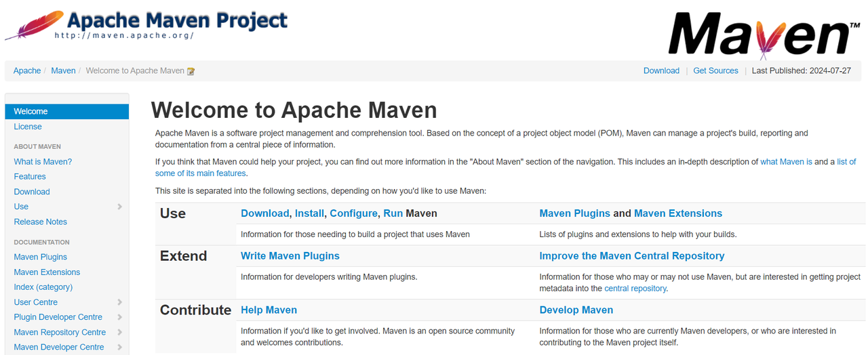Open the Maven Extensions heading link
This screenshot has width=868, height=355.
coord(677,213)
